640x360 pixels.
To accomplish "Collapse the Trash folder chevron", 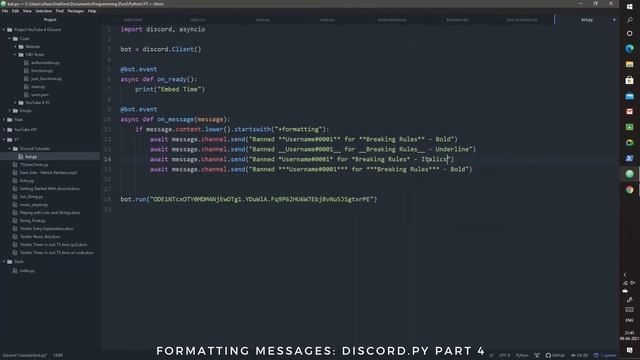I will pyautogui.click(x=4, y=262).
